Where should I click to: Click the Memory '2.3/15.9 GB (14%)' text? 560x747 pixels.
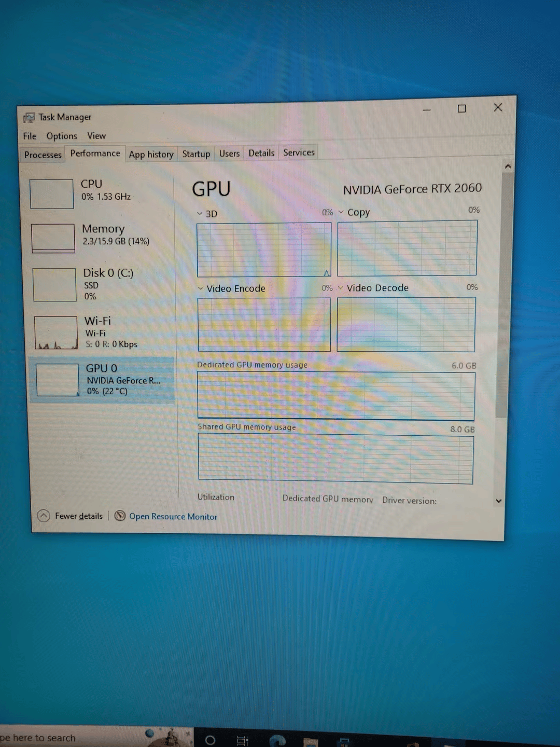[116, 241]
